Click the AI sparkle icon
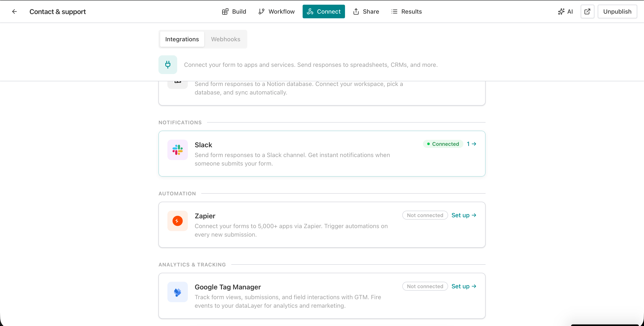Viewport: 644px width, 326px height. pyautogui.click(x=561, y=11)
